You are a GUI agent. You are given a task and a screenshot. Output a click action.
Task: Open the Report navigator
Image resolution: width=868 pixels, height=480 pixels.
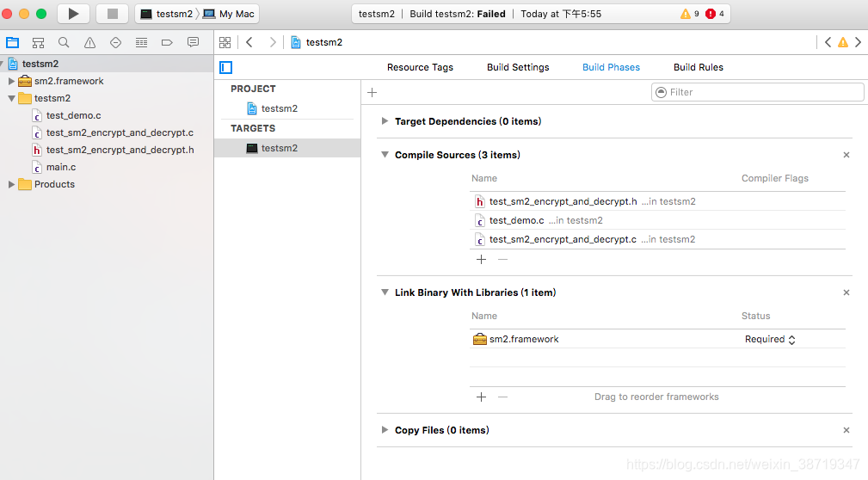pyautogui.click(x=193, y=43)
